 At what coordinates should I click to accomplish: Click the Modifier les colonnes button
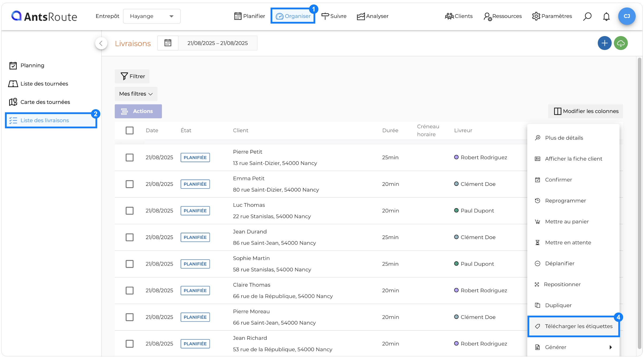(585, 111)
